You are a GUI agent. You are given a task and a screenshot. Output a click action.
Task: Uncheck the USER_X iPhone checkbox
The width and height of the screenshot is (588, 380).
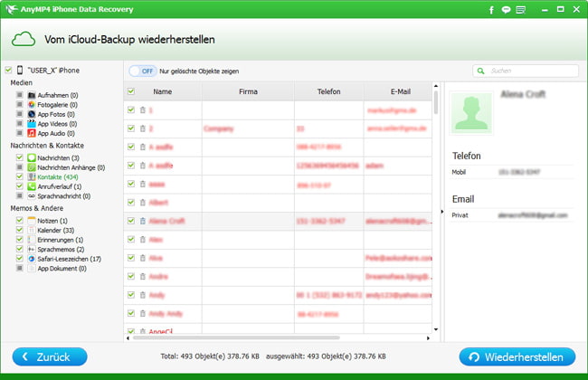[8, 70]
